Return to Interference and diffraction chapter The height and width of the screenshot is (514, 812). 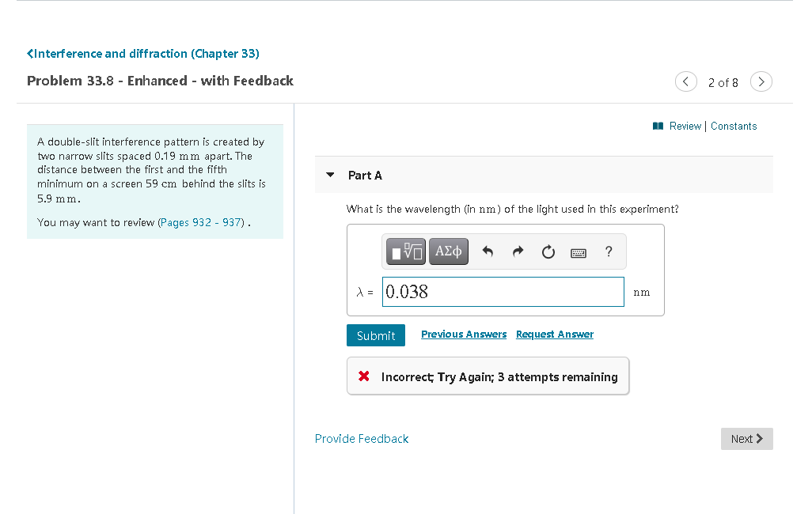tap(143, 54)
